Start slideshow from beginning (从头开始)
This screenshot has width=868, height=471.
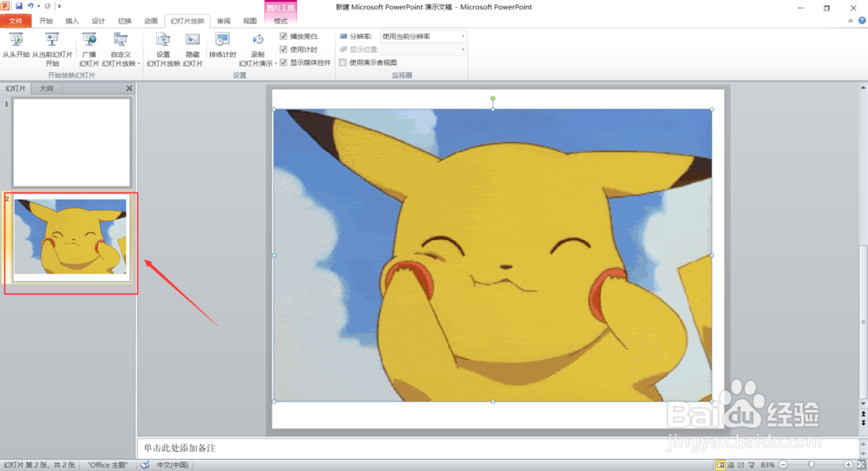pyautogui.click(x=16, y=45)
